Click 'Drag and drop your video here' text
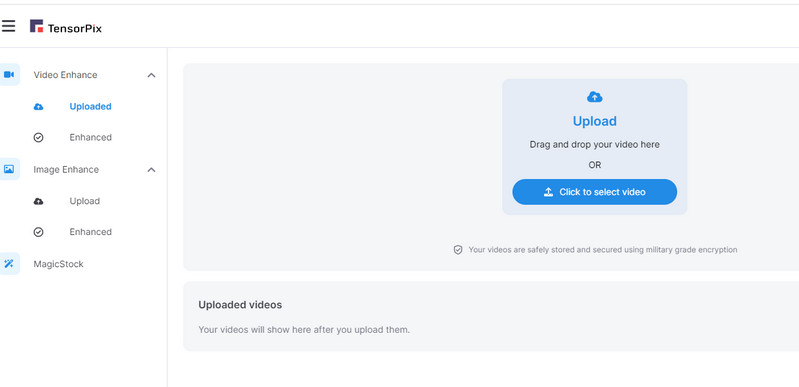Screen dimensions: 799x387 (595, 144)
